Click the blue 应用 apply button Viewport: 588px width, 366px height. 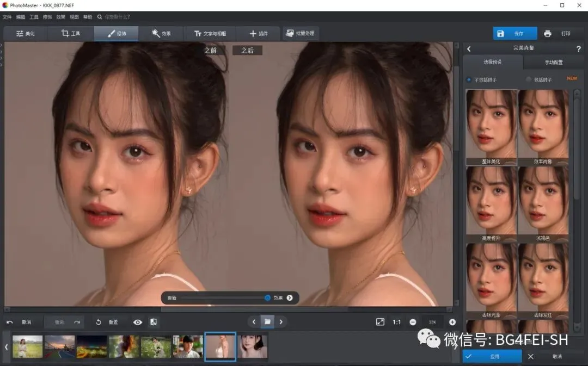tap(492, 357)
